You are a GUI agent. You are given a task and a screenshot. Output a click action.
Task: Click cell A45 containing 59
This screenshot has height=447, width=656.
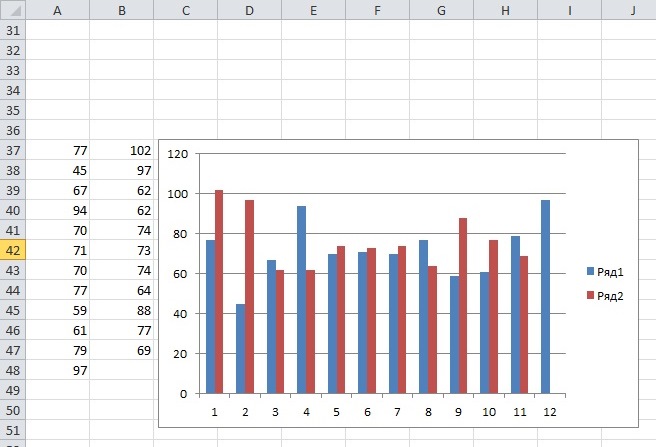(58, 310)
